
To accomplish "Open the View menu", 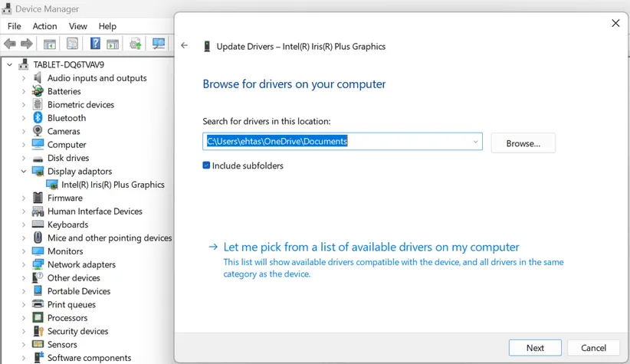I will point(77,26).
